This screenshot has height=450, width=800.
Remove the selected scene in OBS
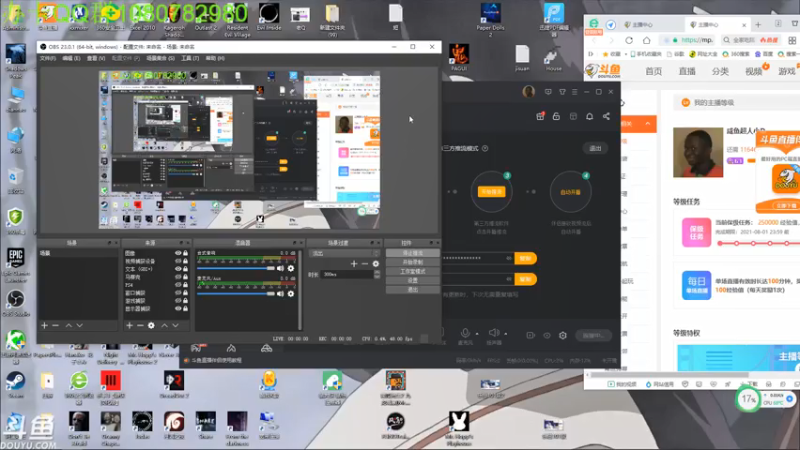pyautogui.click(x=56, y=326)
